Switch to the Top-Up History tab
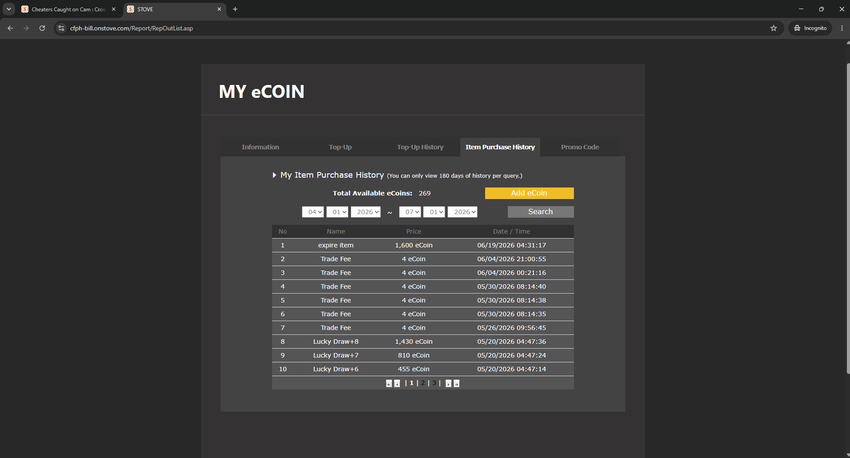The image size is (850, 458). 420,147
